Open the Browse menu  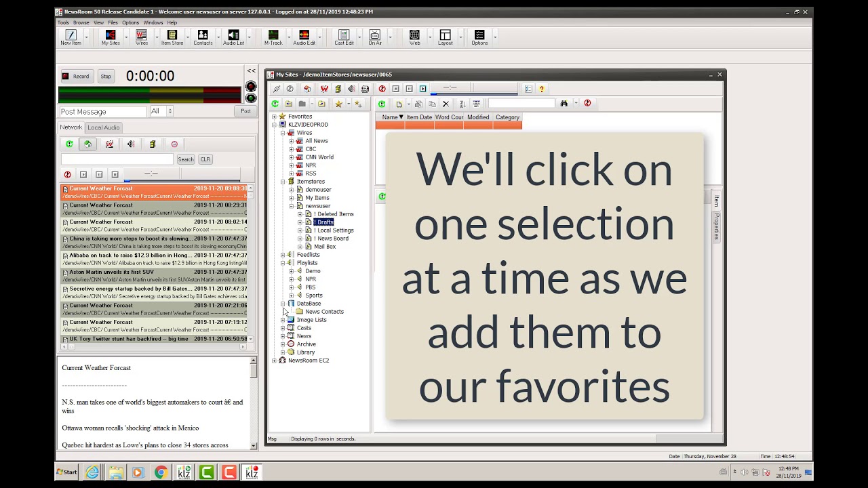pyautogui.click(x=81, y=22)
